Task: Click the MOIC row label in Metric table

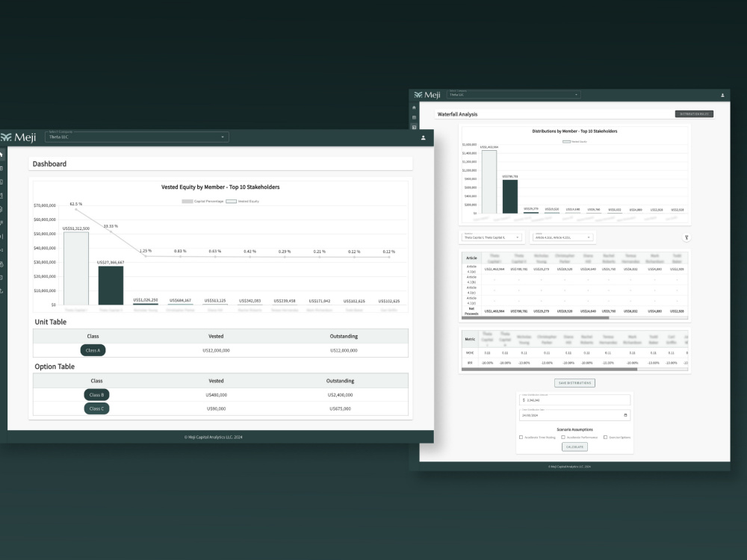Action: (x=470, y=353)
